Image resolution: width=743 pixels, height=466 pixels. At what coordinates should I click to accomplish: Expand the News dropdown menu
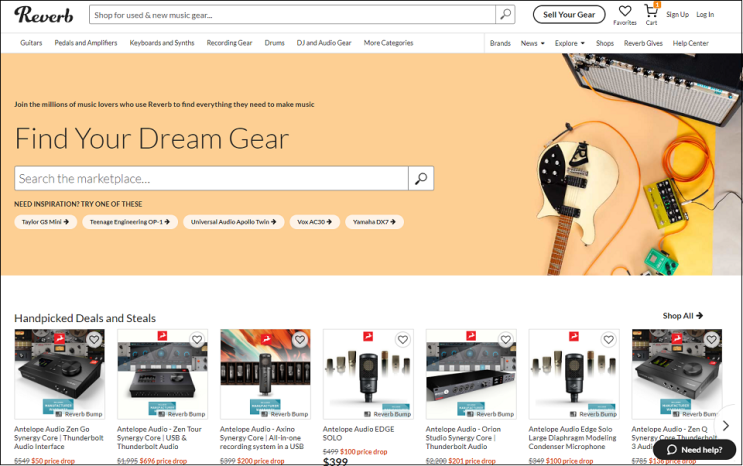pos(533,43)
